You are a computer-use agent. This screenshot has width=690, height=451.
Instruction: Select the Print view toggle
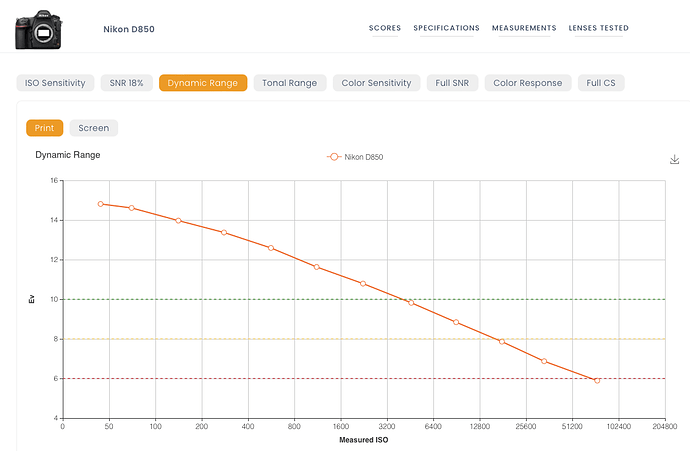44,128
